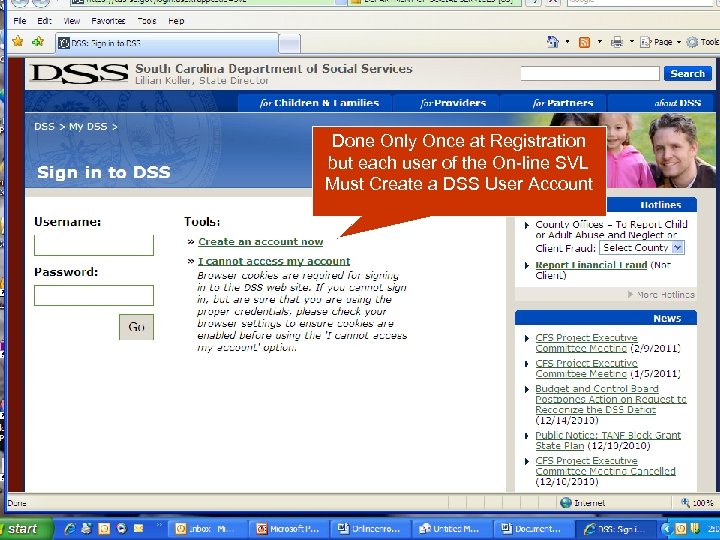This screenshot has width=720, height=540.
Task: Open CFS Project Executive Committee Meeting 1/5/2011 news
Action: point(586,368)
